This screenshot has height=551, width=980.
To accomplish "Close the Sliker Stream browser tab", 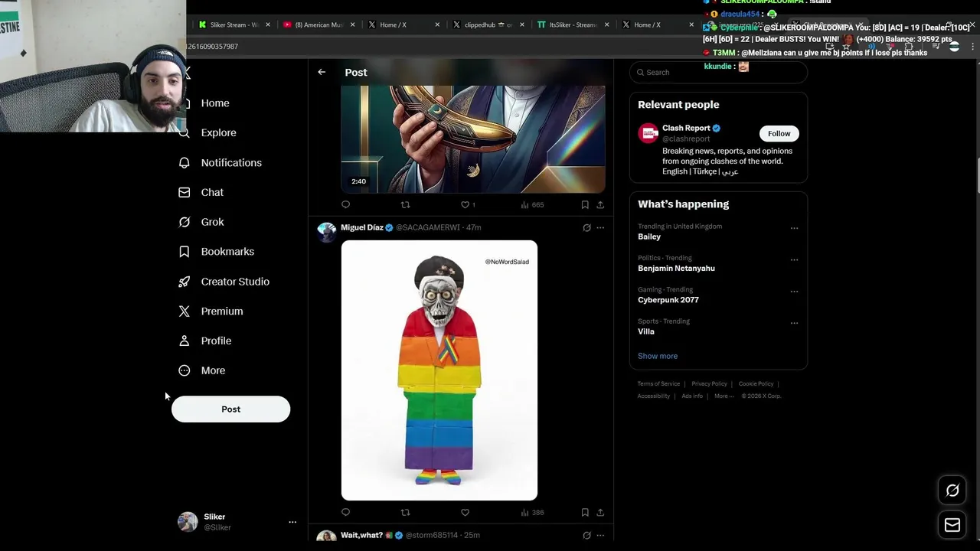I will pyautogui.click(x=268, y=24).
